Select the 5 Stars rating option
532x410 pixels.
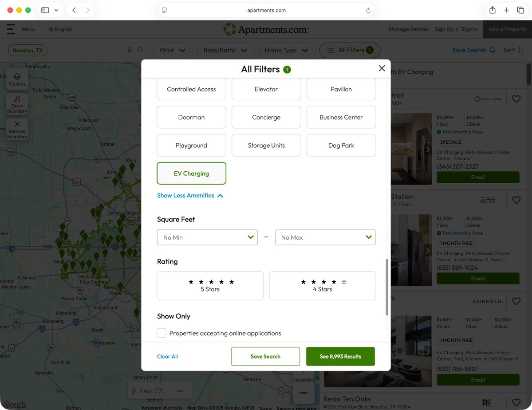(x=210, y=286)
